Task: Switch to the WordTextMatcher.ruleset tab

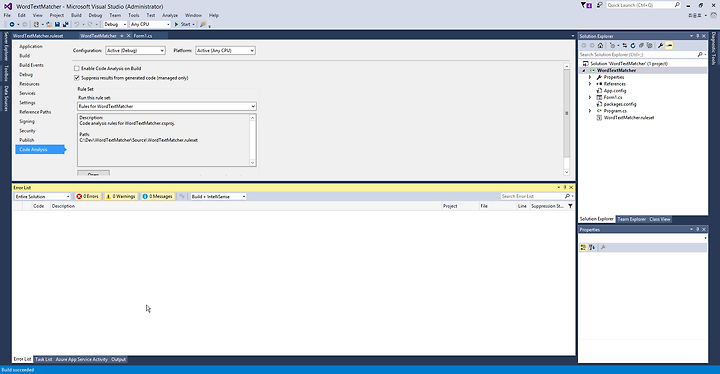Action: tap(38, 36)
